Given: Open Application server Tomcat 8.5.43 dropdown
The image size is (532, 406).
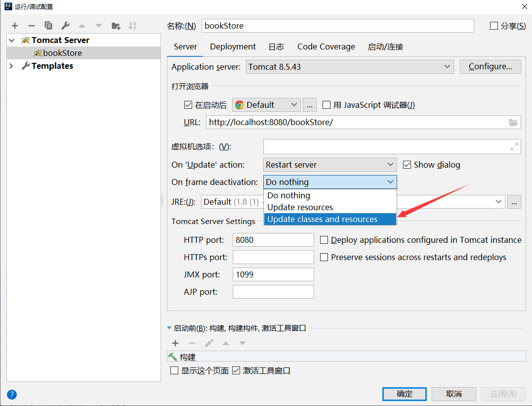Looking at the screenshot, I should 349,67.
